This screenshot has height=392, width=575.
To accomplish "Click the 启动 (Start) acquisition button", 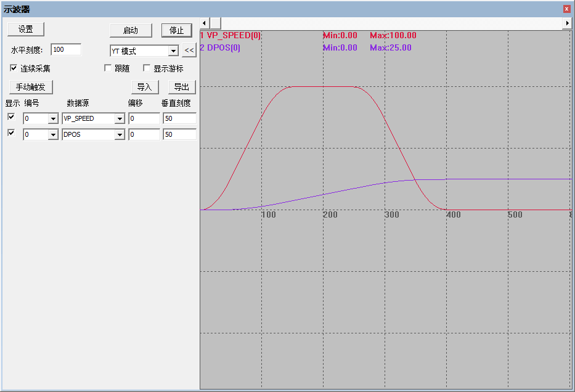I will click(x=132, y=30).
